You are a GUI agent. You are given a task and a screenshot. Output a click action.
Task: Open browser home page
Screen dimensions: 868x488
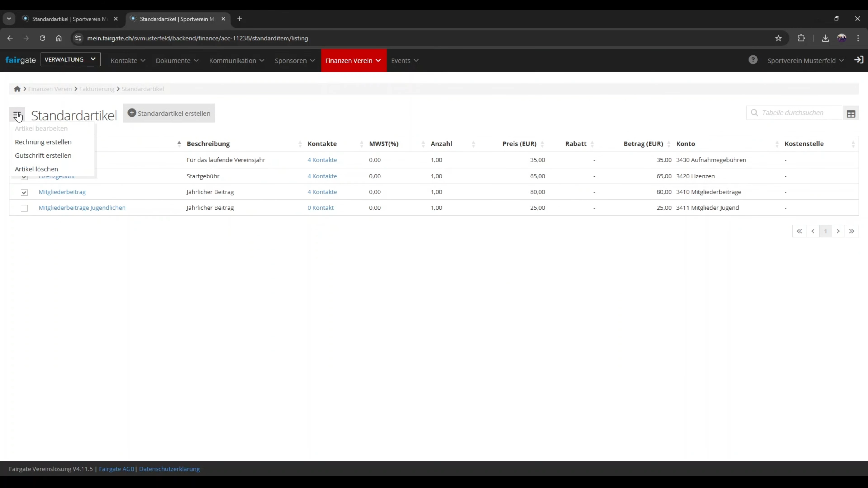pyautogui.click(x=59, y=38)
